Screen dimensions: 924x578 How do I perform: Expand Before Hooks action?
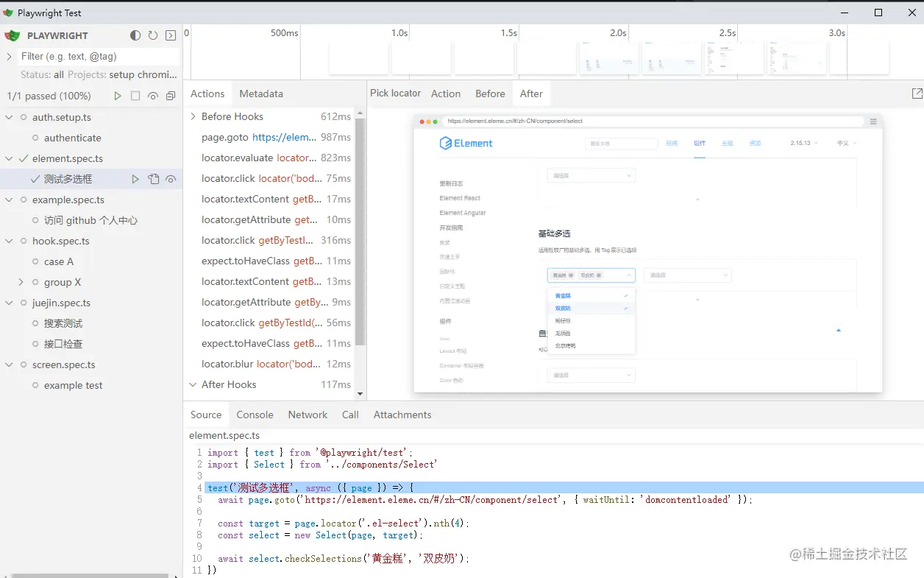193,116
